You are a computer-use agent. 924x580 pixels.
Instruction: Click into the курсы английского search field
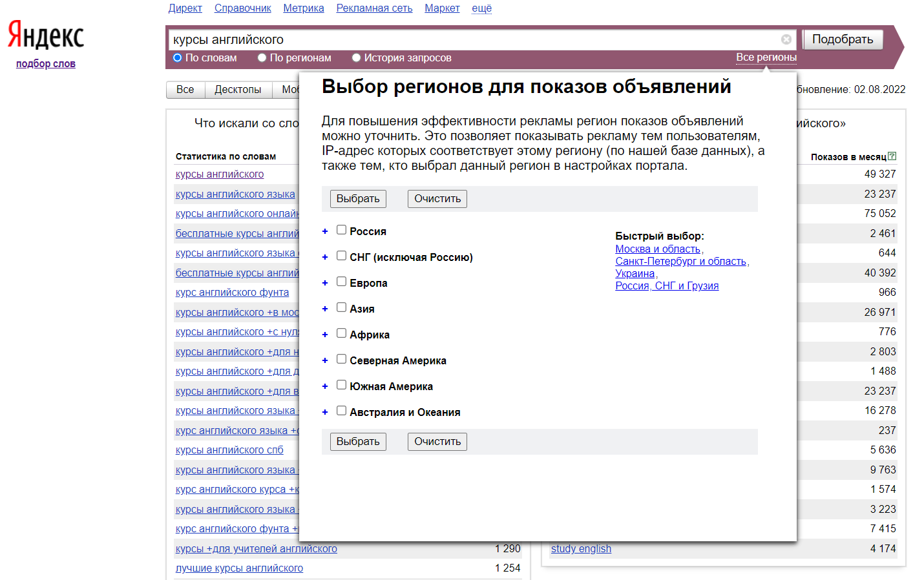coord(472,39)
